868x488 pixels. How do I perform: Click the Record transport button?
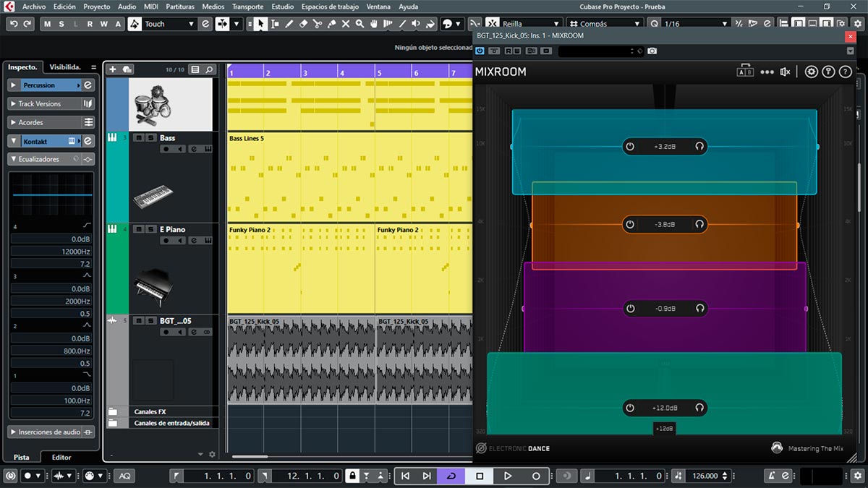tap(536, 476)
